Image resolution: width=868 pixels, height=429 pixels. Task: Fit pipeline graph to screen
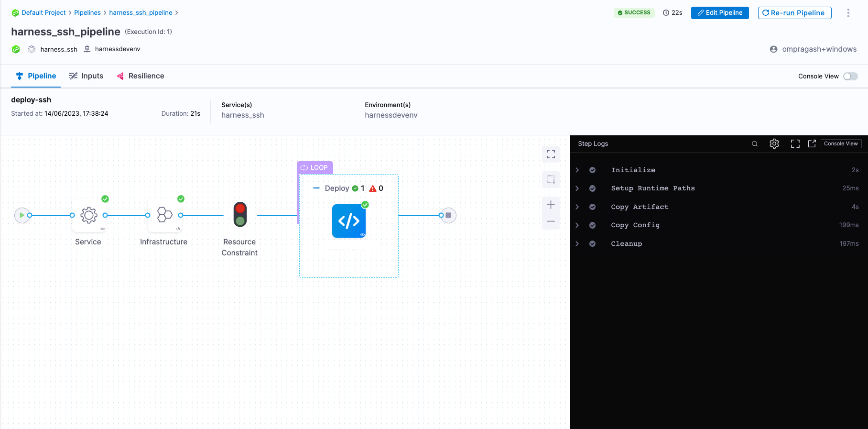tap(551, 154)
